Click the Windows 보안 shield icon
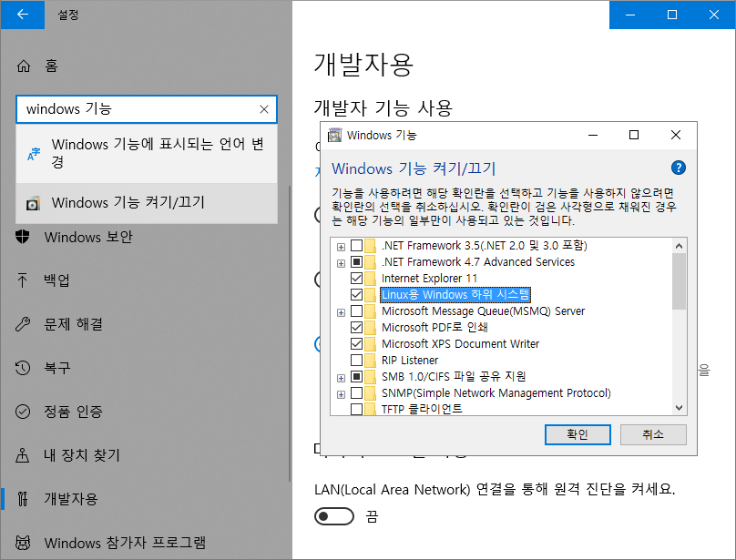The width and height of the screenshot is (736, 560). 23,237
